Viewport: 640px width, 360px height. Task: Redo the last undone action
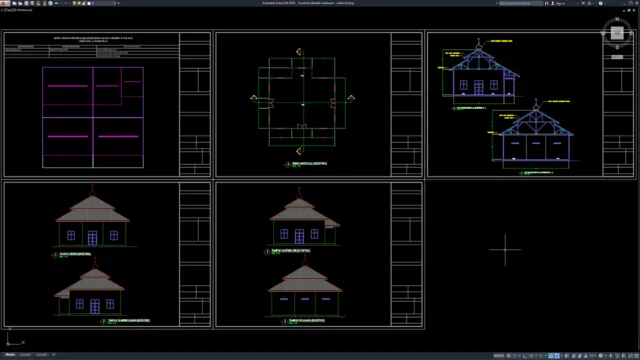click(65, 3)
